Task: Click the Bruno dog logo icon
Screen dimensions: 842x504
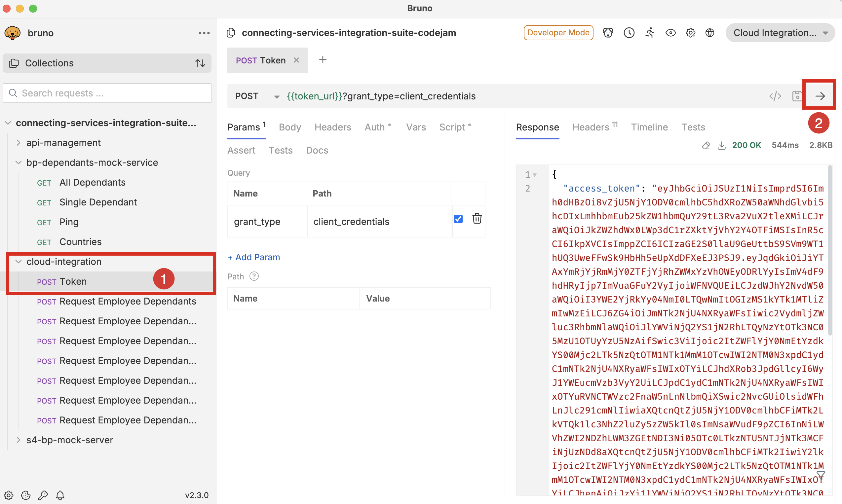Action: [12, 33]
